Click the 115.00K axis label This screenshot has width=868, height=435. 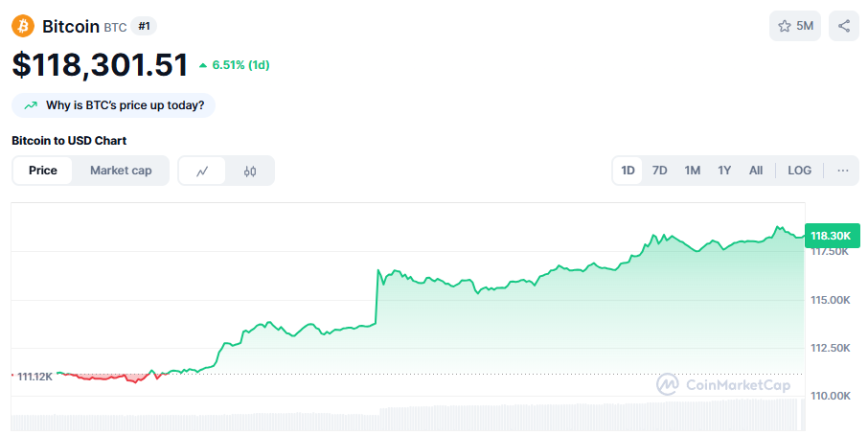(x=831, y=300)
